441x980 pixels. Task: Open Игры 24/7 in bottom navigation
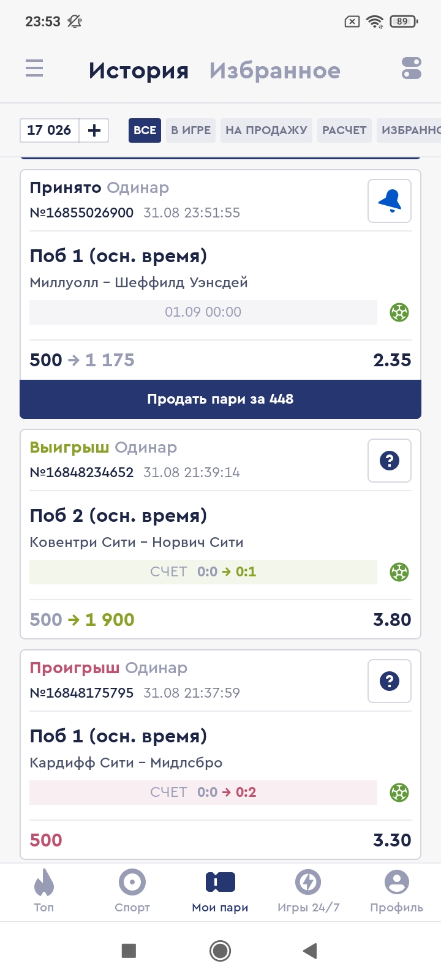click(x=308, y=891)
